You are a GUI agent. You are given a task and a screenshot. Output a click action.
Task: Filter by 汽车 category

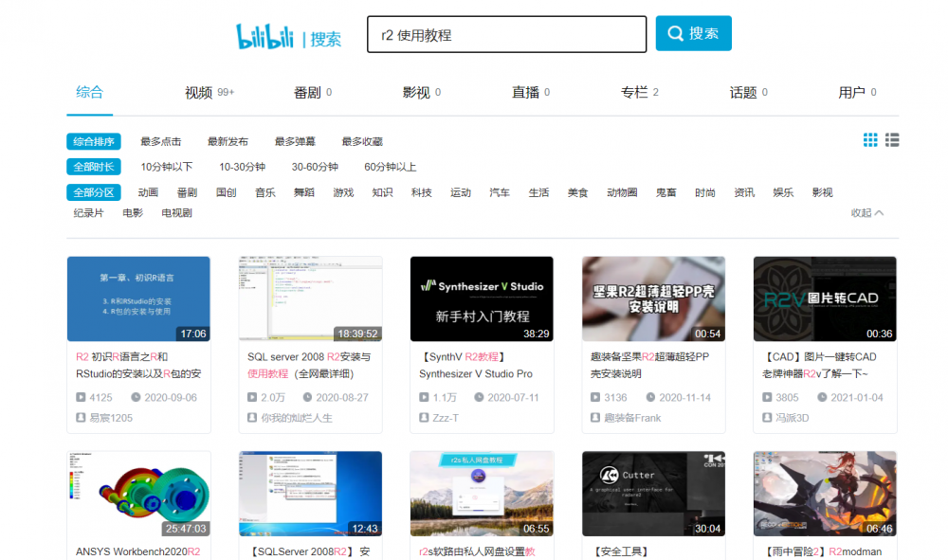(x=500, y=192)
